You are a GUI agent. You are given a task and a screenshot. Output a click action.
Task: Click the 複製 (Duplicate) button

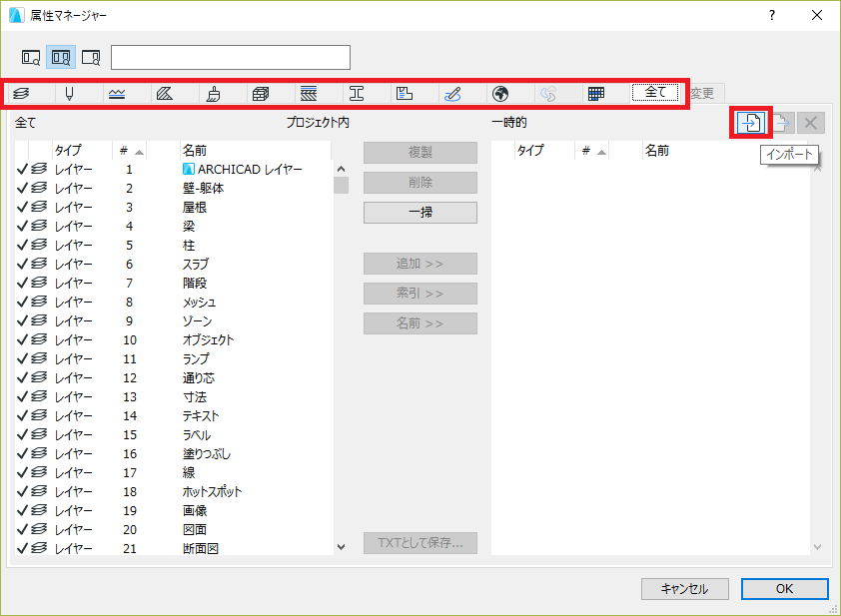coord(420,153)
